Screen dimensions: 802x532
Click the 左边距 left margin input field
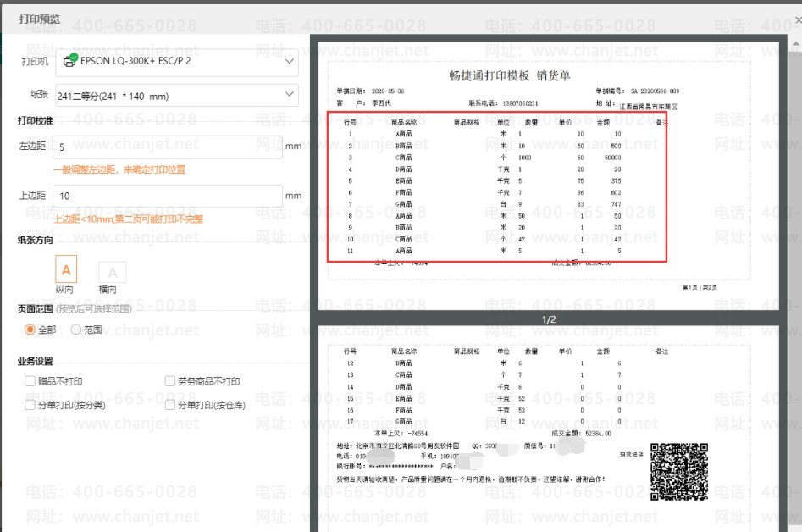click(167, 147)
